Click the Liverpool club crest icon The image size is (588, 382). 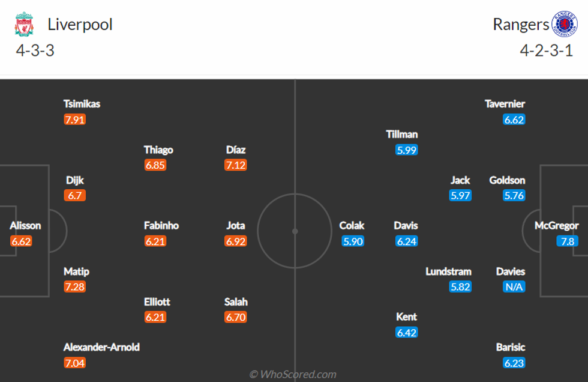coord(24,25)
